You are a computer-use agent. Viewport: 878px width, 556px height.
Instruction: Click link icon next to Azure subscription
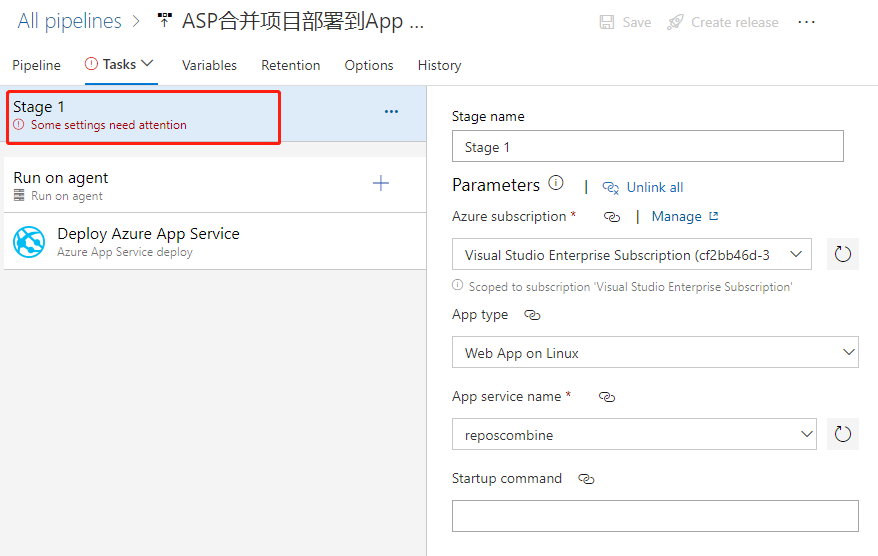pyautogui.click(x=612, y=217)
